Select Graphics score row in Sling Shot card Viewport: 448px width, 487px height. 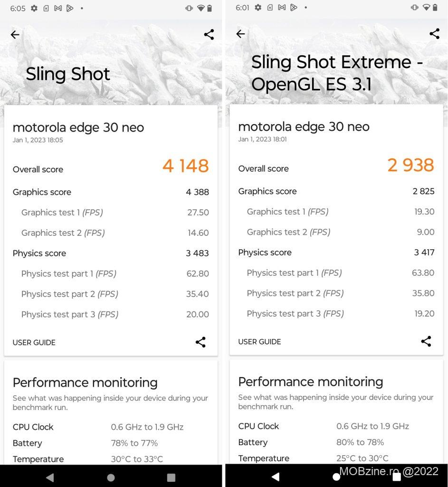coord(110,192)
